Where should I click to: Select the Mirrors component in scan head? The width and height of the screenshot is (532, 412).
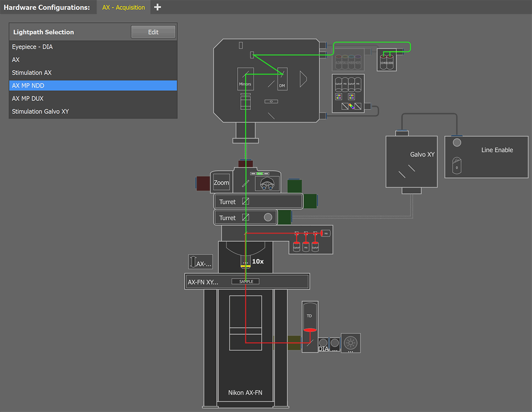[x=245, y=79]
